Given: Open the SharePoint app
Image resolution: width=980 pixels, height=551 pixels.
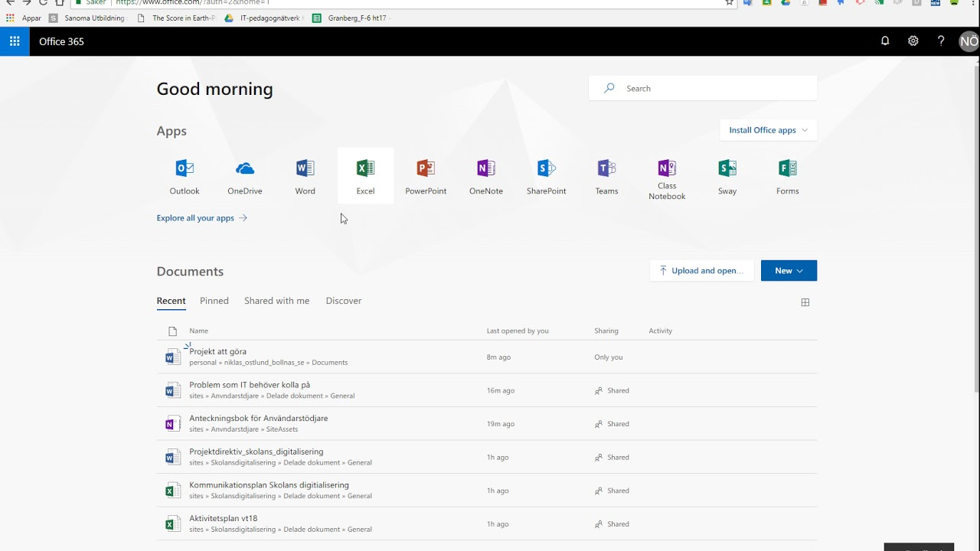Looking at the screenshot, I should pyautogui.click(x=547, y=176).
